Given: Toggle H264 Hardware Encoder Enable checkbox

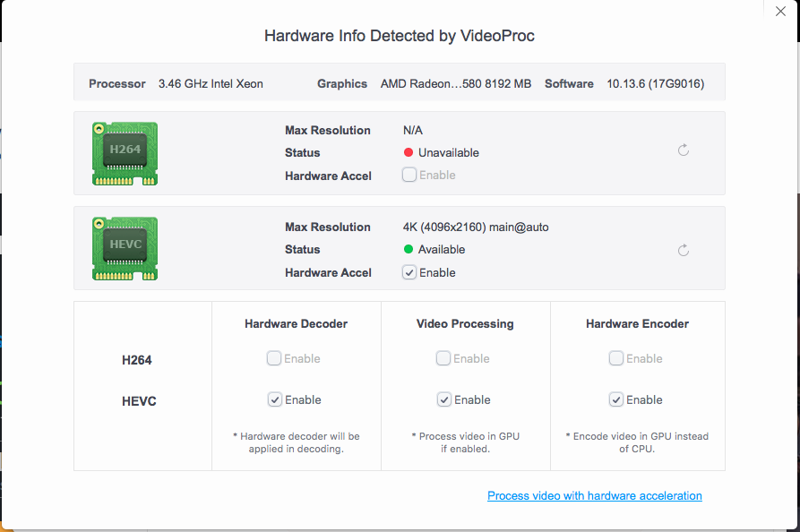Looking at the screenshot, I should pyautogui.click(x=615, y=358).
